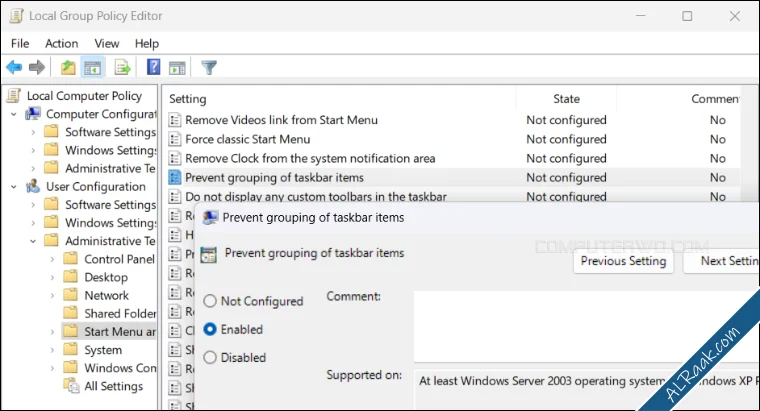760x411 pixels.
Task: Select 'Do not display any custom toolbars' row
Action: (x=453, y=197)
